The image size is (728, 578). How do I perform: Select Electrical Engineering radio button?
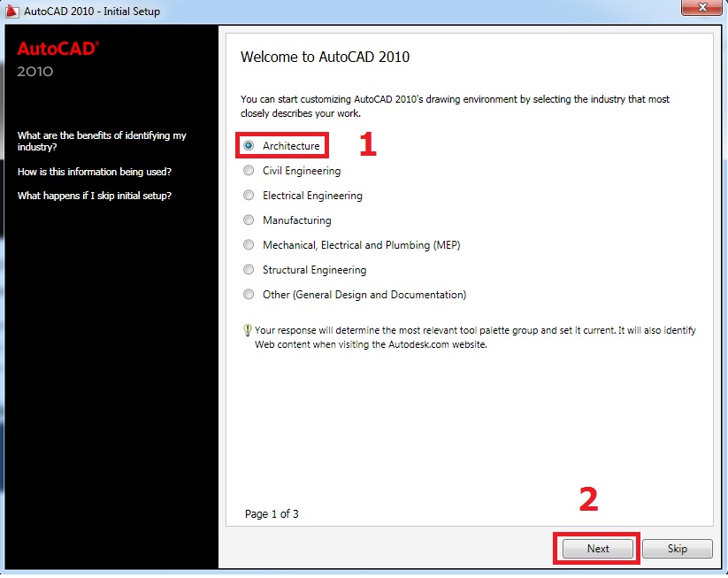249,196
